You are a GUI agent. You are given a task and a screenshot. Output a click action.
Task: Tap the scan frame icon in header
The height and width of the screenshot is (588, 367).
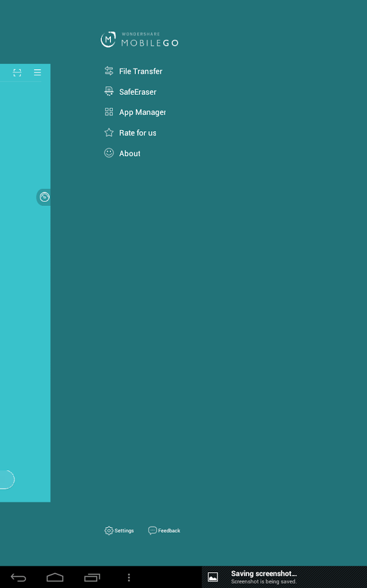(x=17, y=73)
